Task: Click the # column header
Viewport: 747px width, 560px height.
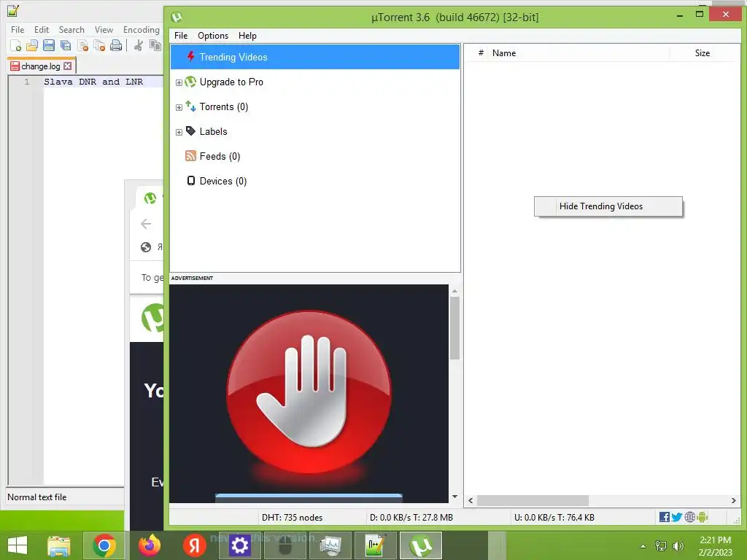Action: [481, 52]
